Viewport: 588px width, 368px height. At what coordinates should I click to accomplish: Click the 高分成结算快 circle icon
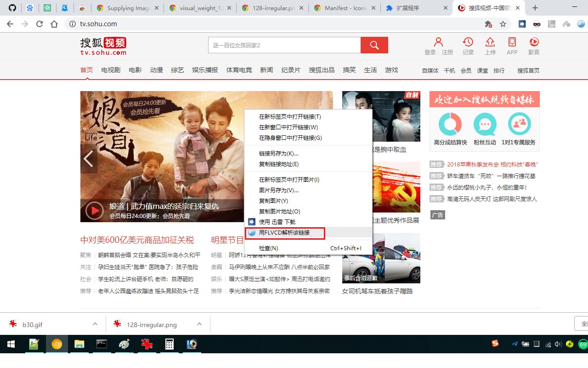pyautogui.click(x=450, y=124)
